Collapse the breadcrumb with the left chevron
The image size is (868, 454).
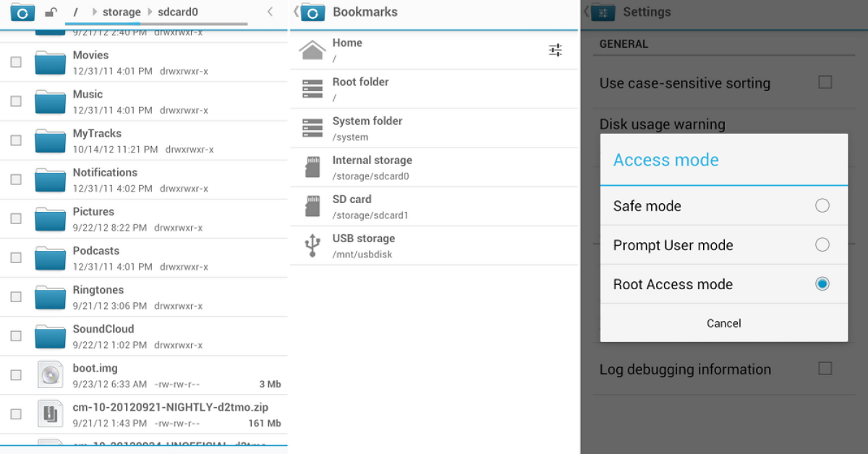pyautogui.click(x=270, y=12)
